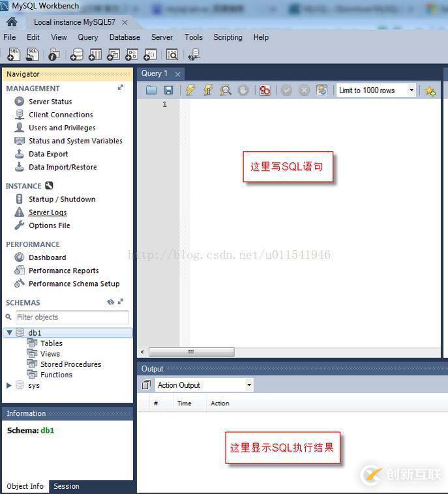Open the Edit menu
Screen dimensions: 448x494
click(x=33, y=37)
